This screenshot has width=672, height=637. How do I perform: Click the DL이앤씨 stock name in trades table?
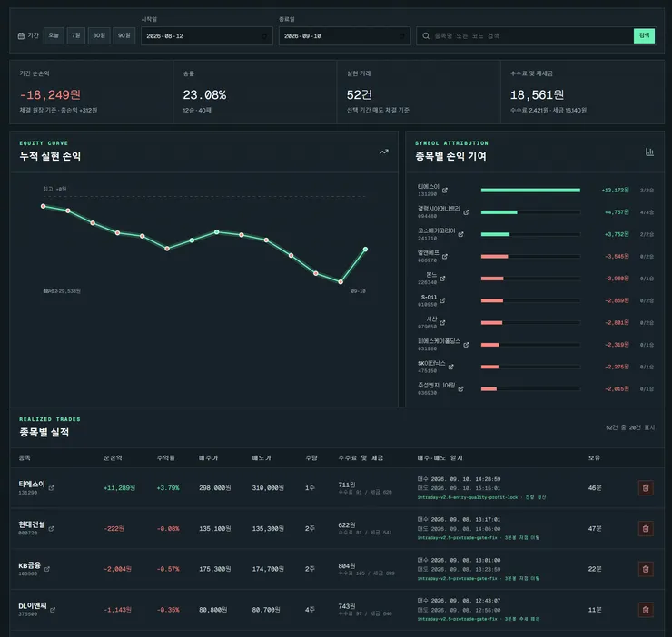click(x=32, y=606)
